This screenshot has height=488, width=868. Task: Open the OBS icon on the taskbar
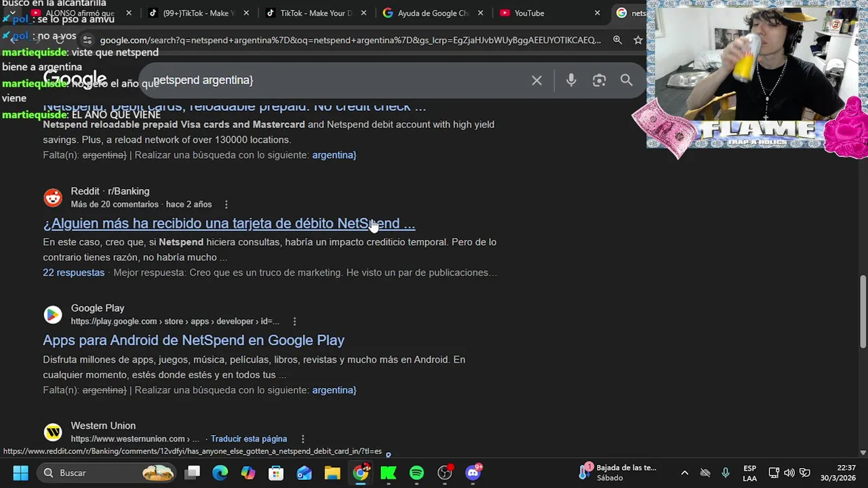(x=445, y=472)
